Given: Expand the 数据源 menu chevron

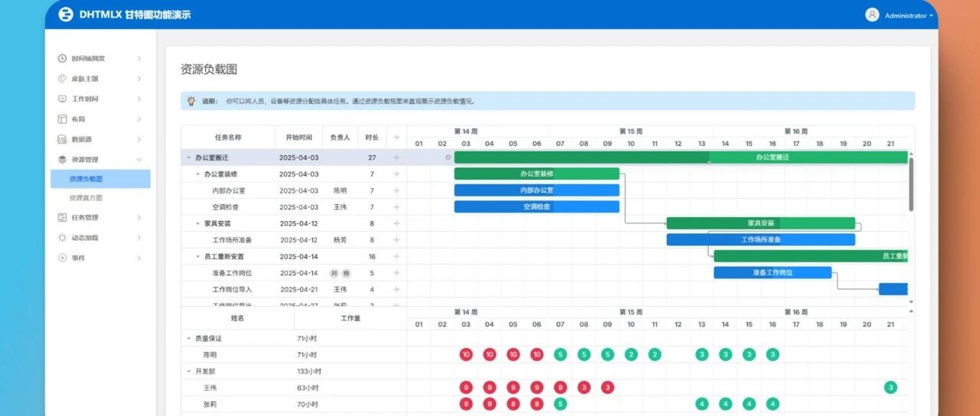Looking at the screenshot, I should point(139,139).
